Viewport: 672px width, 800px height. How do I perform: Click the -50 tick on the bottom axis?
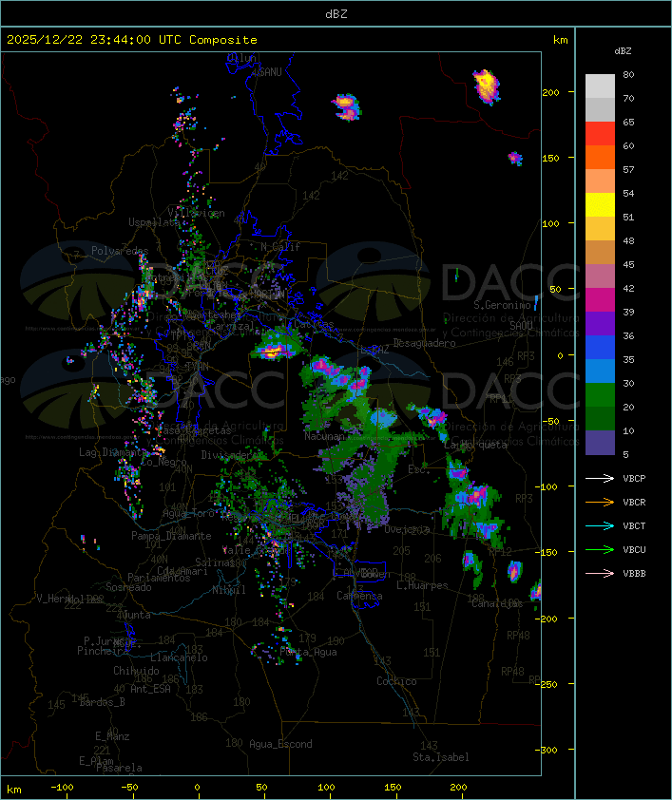[x=130, y=788]
